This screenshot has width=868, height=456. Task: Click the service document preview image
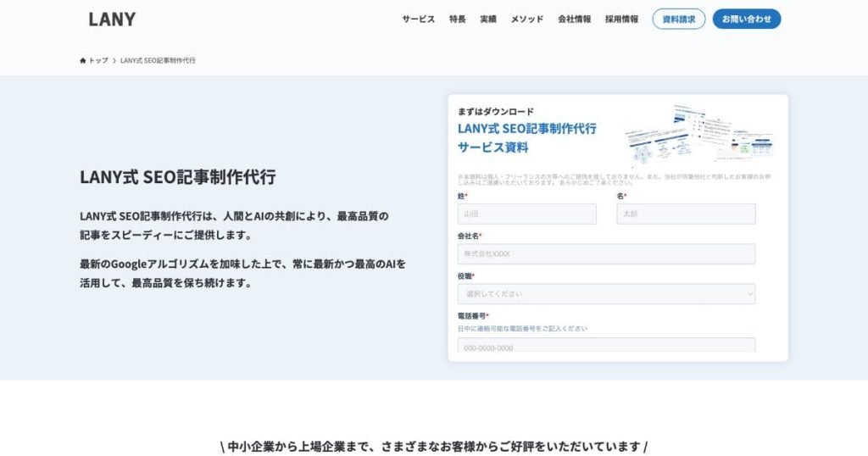click(699, 135)
